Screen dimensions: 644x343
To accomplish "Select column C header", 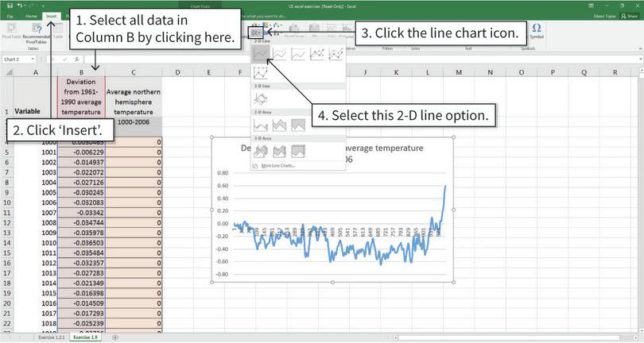I will coord(134,72).
